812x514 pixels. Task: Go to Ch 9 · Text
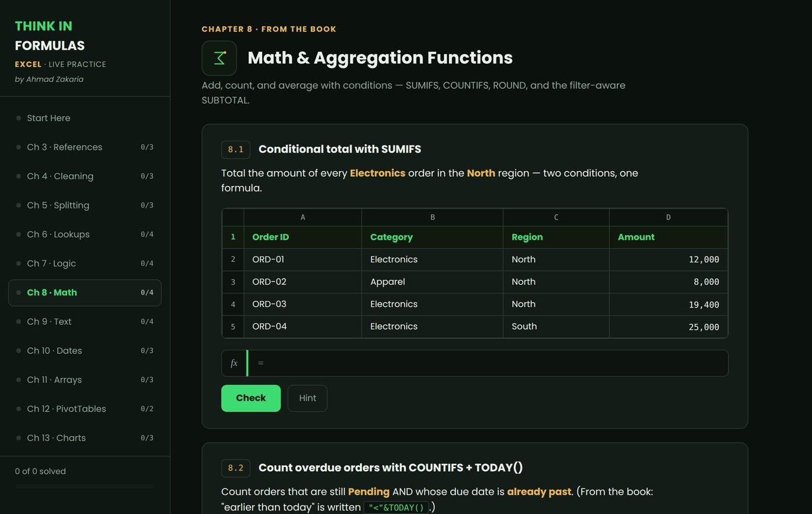tap(85, 321)
